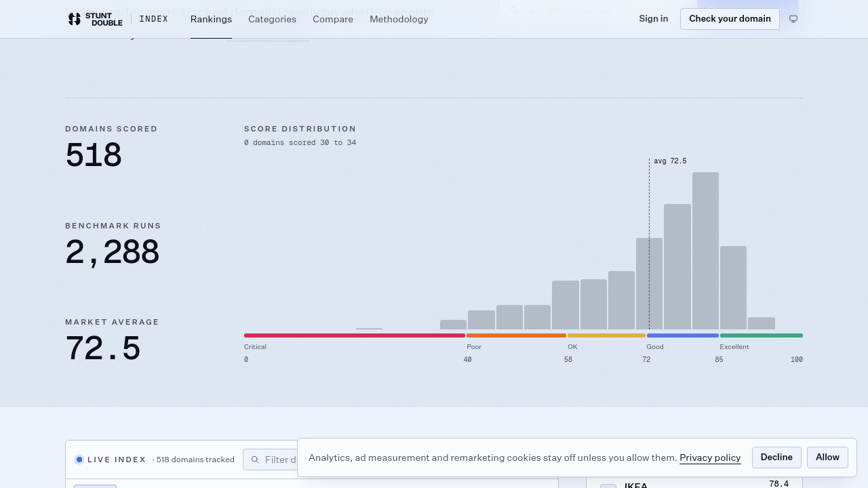This screenshot has height=488, width=868.
Task: Click the Sign in link
Action: point(653,19)
